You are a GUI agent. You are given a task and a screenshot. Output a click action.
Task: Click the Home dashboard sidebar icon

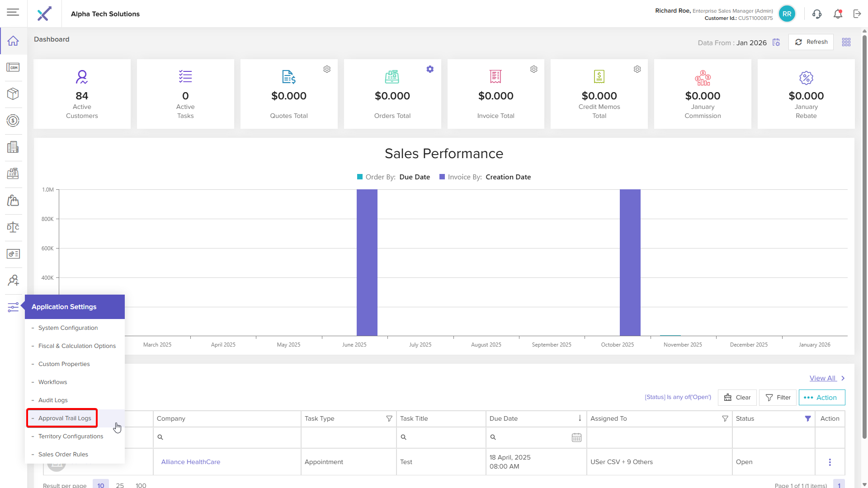(x=13, y=41)
